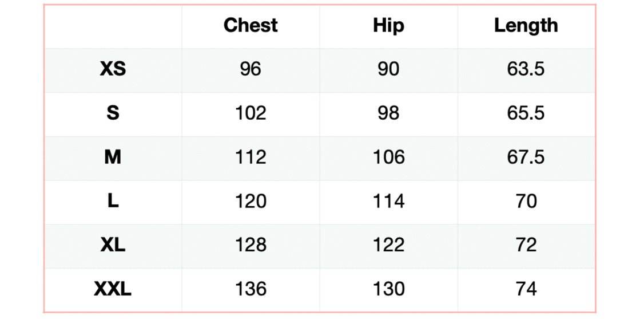Click the Chest column header

251,25
